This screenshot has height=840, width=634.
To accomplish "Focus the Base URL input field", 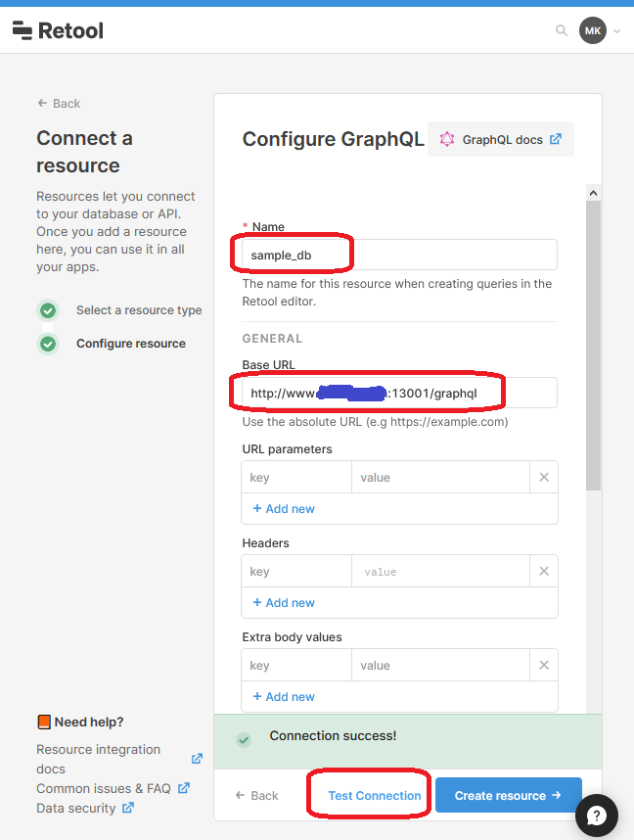I will 399,394.
